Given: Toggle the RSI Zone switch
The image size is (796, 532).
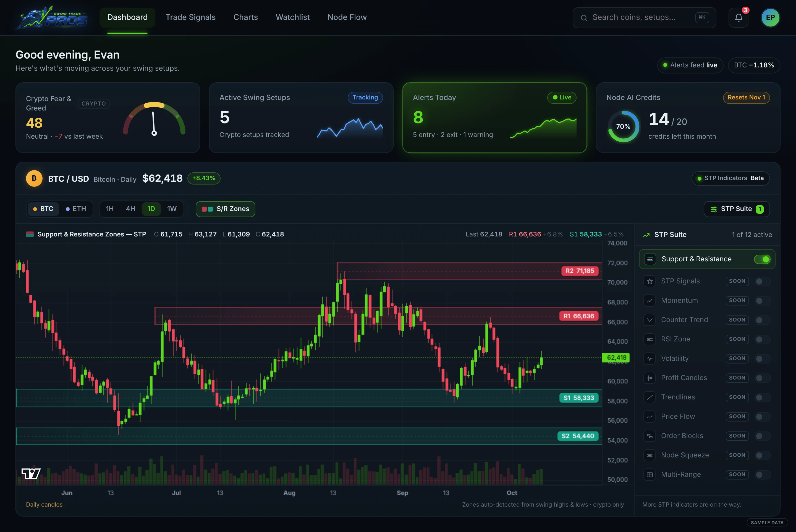Looking at the screenshot, I should coord(762,339).
